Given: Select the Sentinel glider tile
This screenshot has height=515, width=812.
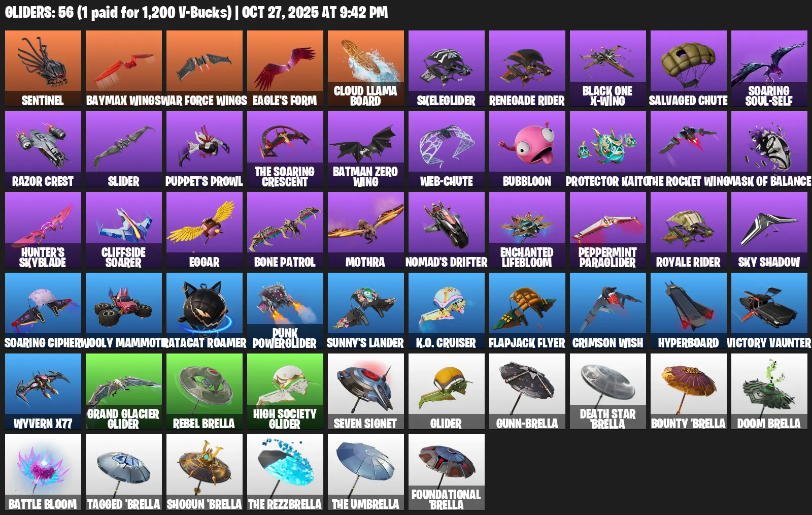Looking at the screenshot, I should (x=43, y=69).
